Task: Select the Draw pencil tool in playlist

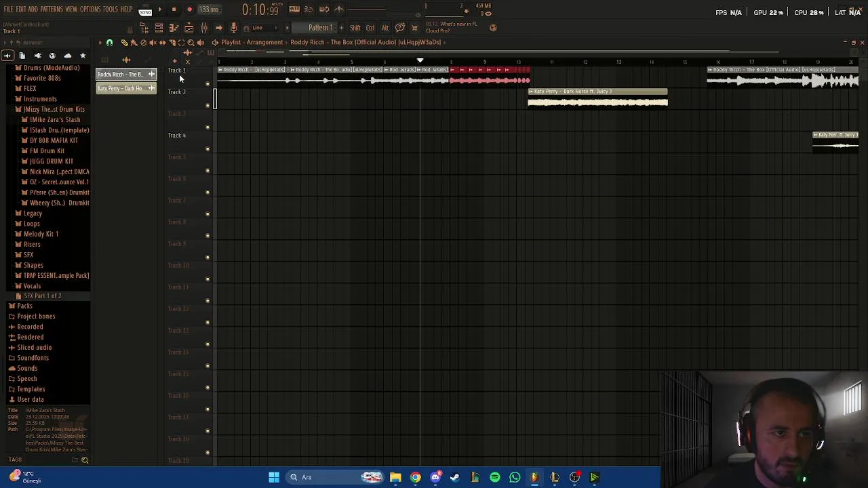Action: coord(124,42)
